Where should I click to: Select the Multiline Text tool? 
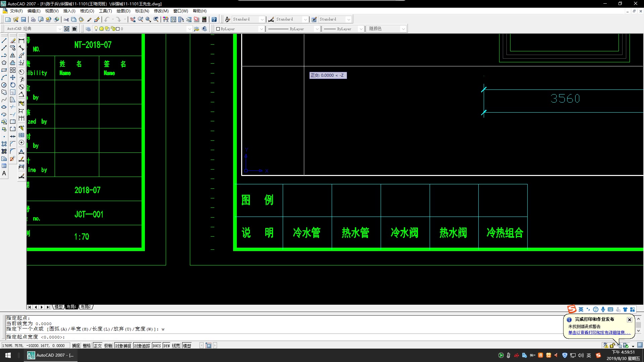pos(4,173)
